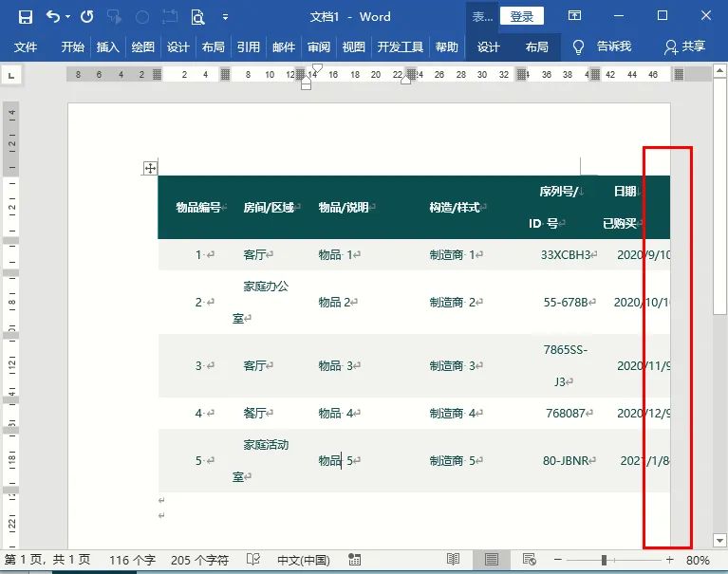Click the cell 55-678B

566,303
